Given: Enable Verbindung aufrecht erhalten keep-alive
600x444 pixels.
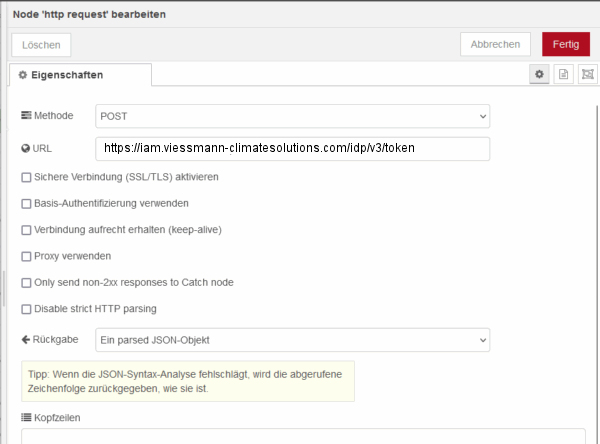Looking at the screenshot, I should click(x=26, y=230).
